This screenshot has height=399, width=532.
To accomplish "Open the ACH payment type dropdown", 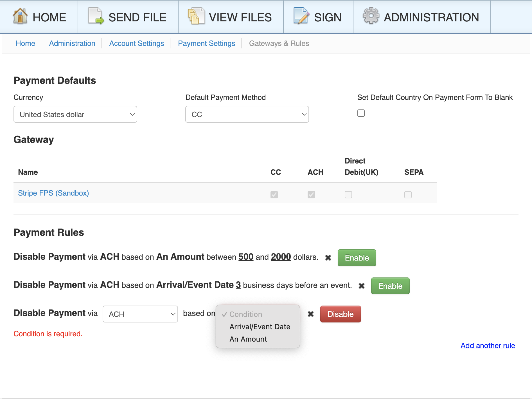I will pos(140,314).
